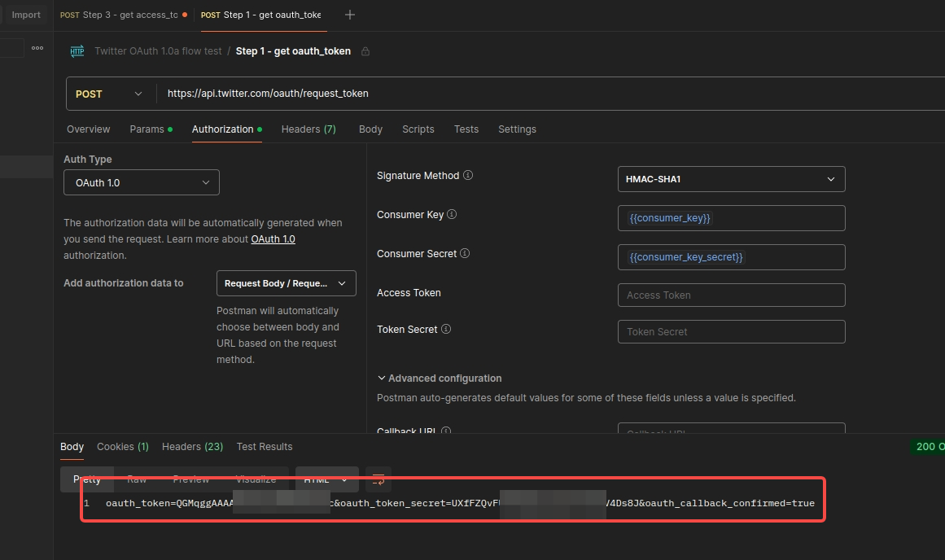Viewport: 945px width, 560px height.
Task: Show info for Consumer Secret
Action: pos(465,254)
